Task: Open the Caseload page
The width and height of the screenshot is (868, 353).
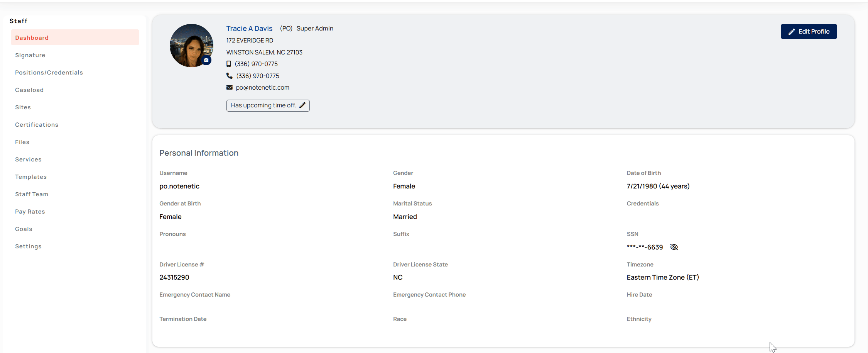Action: pos(29,90)
